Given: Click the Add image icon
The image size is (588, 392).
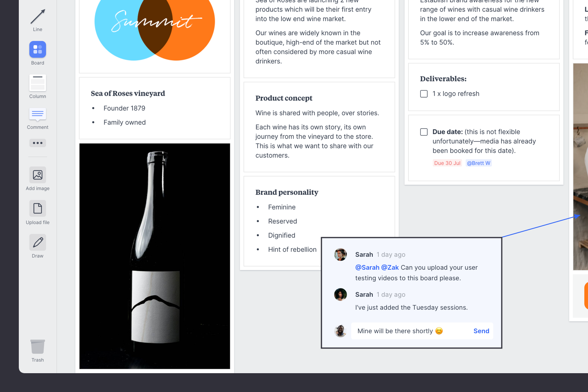Looking at the screenshot, I should [x=37, y=175].
